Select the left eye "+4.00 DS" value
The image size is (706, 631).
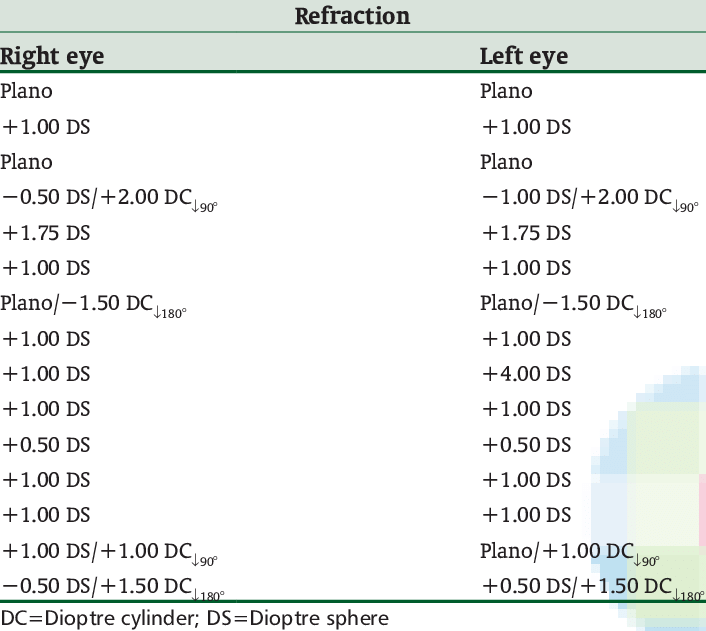526,374
